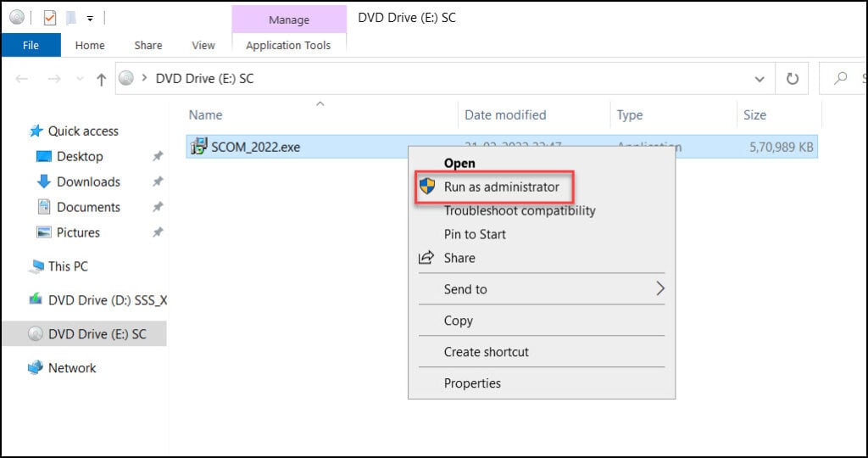Go up one folder level
The width and height of the screenshot is (868, 458).
point(102,79)
